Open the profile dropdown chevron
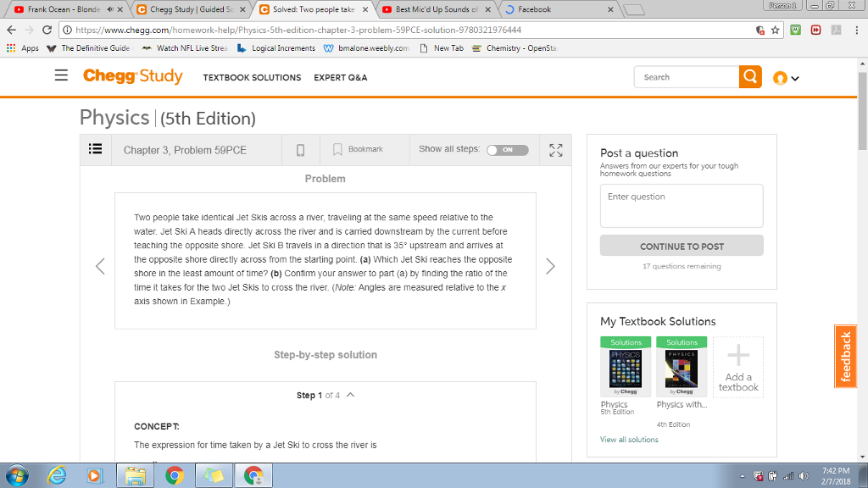868x488 pixels. click(793, 76)
